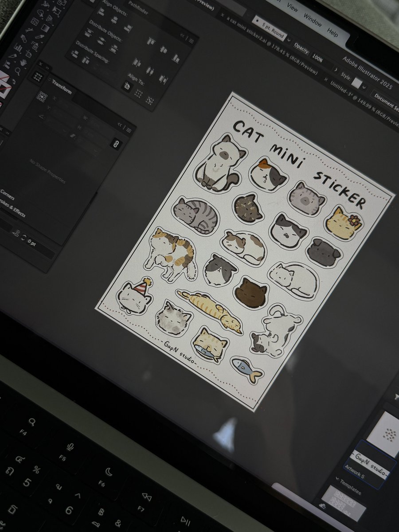Collapse the Align panel with double arrows
This screenshot has width=399, height=532.
click(x=182, y=35)
